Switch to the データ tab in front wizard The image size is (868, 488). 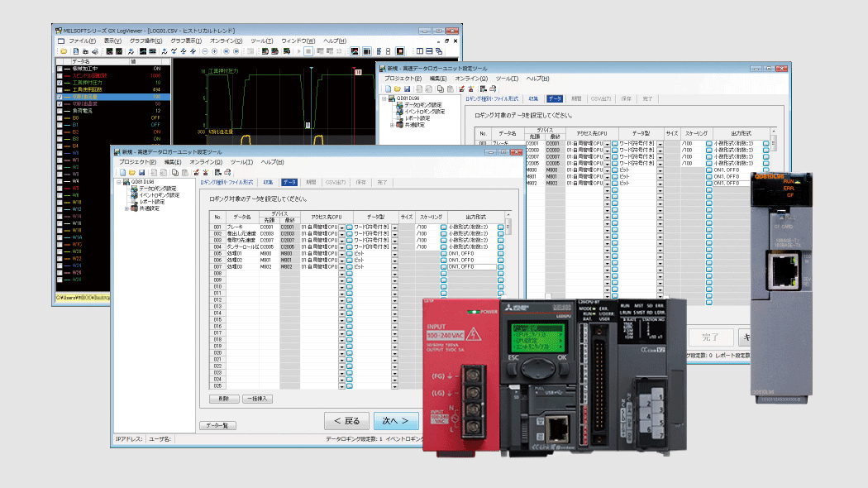pyautogui.click(x=289, y=181)
